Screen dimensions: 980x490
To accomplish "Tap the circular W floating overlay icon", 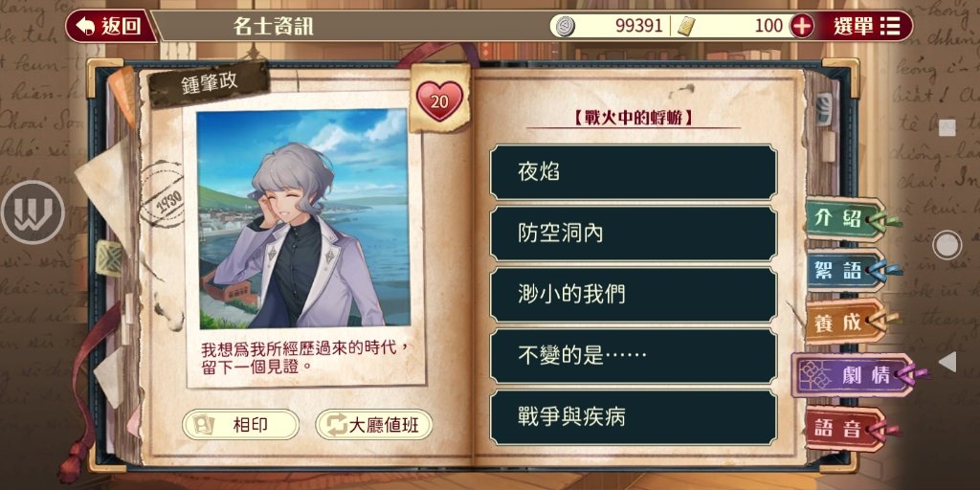I will [x=33, y=212].
